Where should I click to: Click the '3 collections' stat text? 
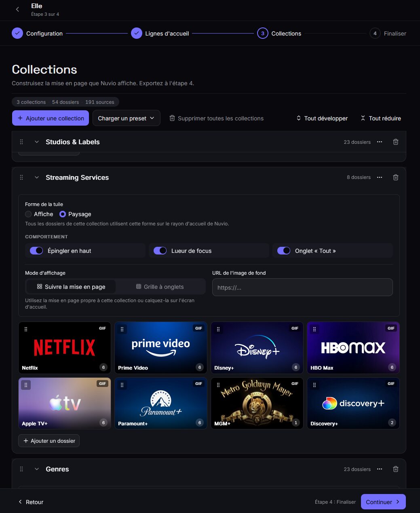click(31, 102)
